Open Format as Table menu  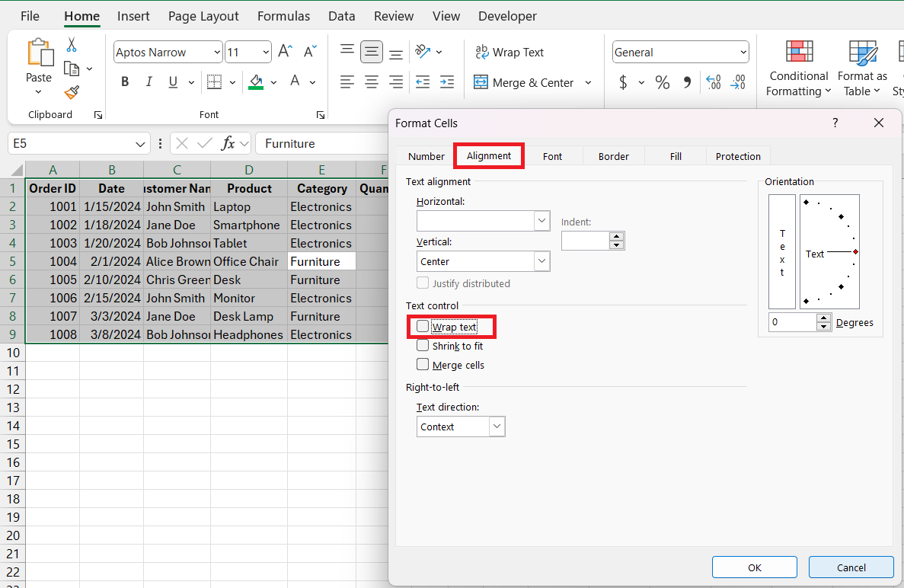(x=862, y=68)
